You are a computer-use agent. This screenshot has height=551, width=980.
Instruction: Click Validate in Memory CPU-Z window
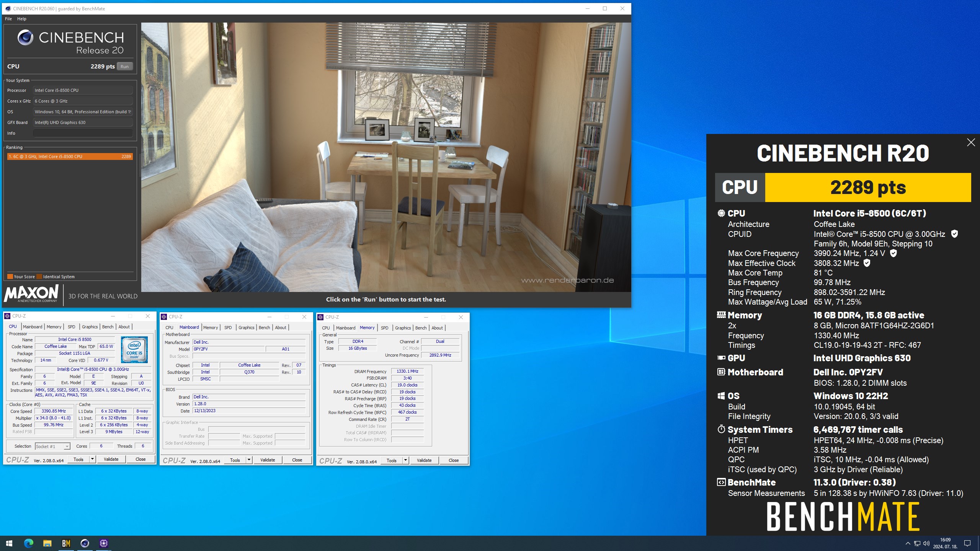[x=424, y=461]
